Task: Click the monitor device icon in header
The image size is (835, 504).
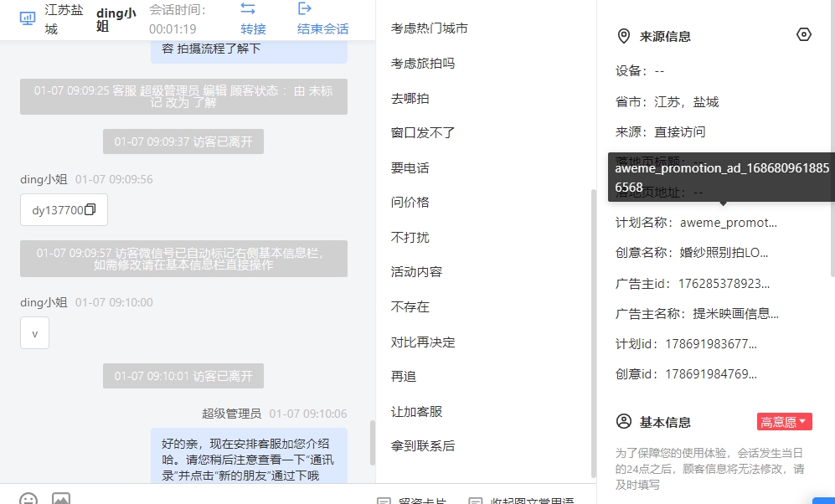Action: pos(27,18)
